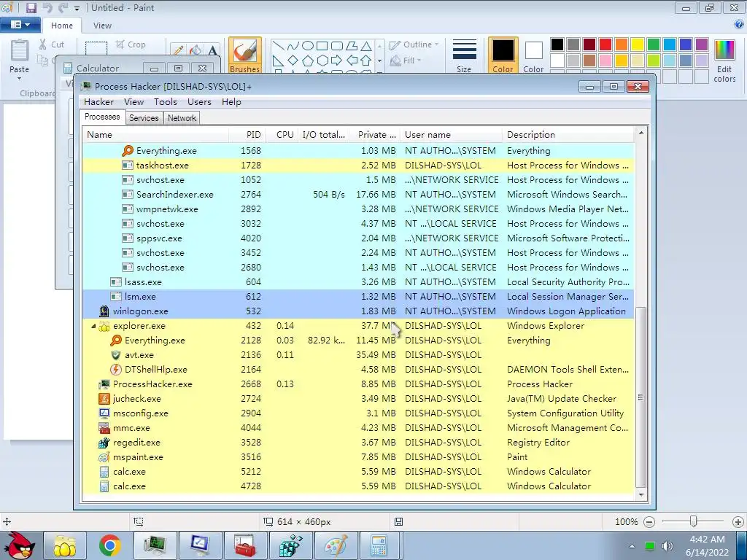Open the Calculator taskbar icon
This screenshot has width=747, height=560.
[x=379, y=545]
